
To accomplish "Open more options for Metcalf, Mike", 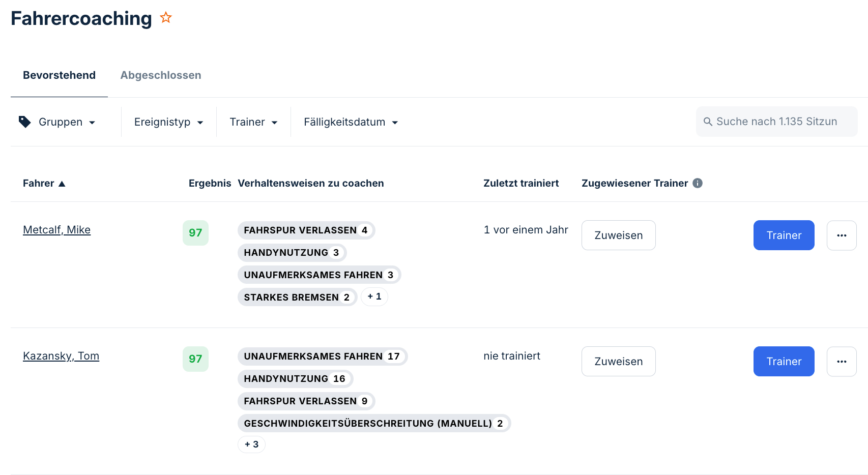I will (842, 235).
